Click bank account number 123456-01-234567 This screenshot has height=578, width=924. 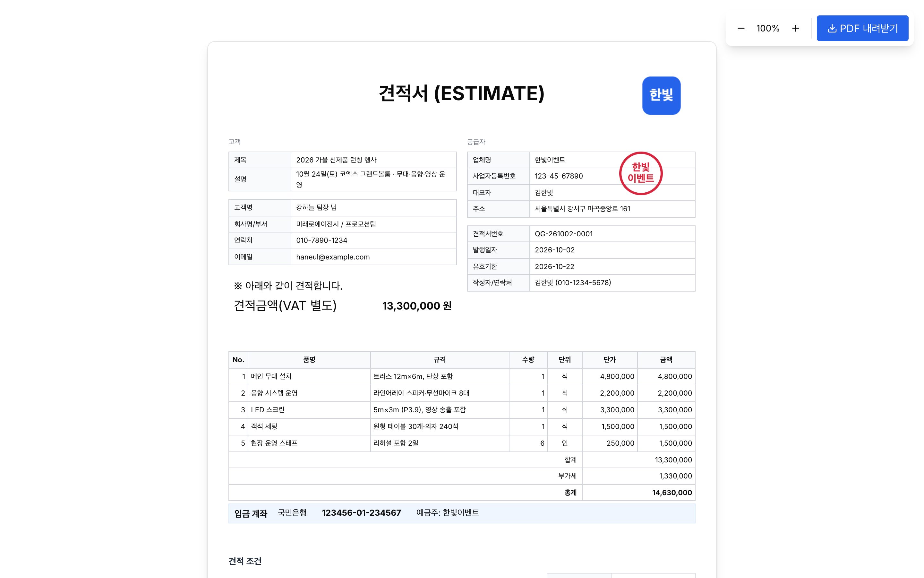[361, 513]
